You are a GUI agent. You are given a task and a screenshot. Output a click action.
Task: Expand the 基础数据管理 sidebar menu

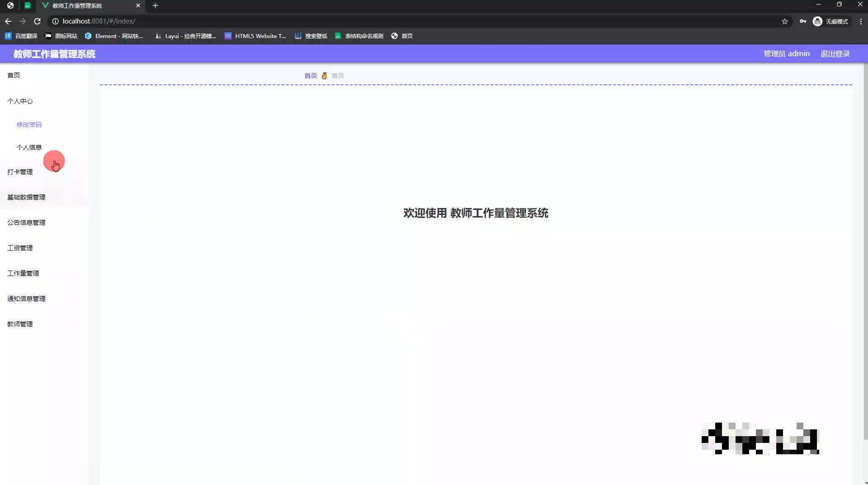[x=44, y=197]
